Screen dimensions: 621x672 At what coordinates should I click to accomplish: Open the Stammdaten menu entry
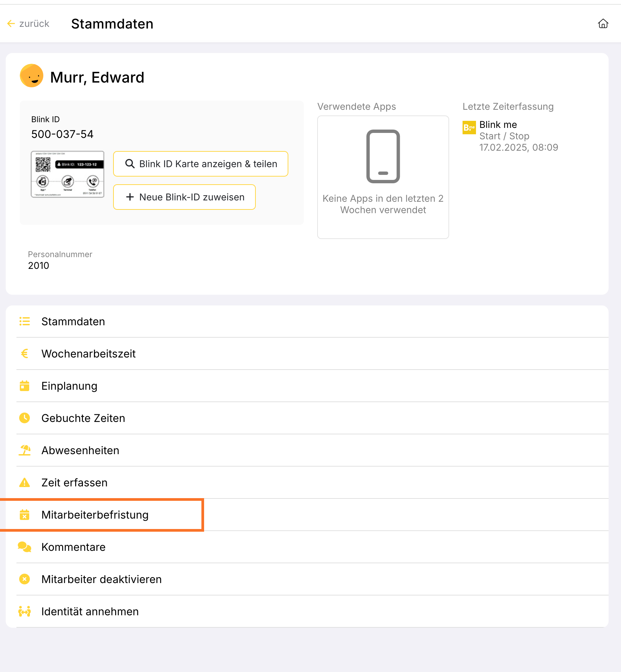click(x=73, y=321)
